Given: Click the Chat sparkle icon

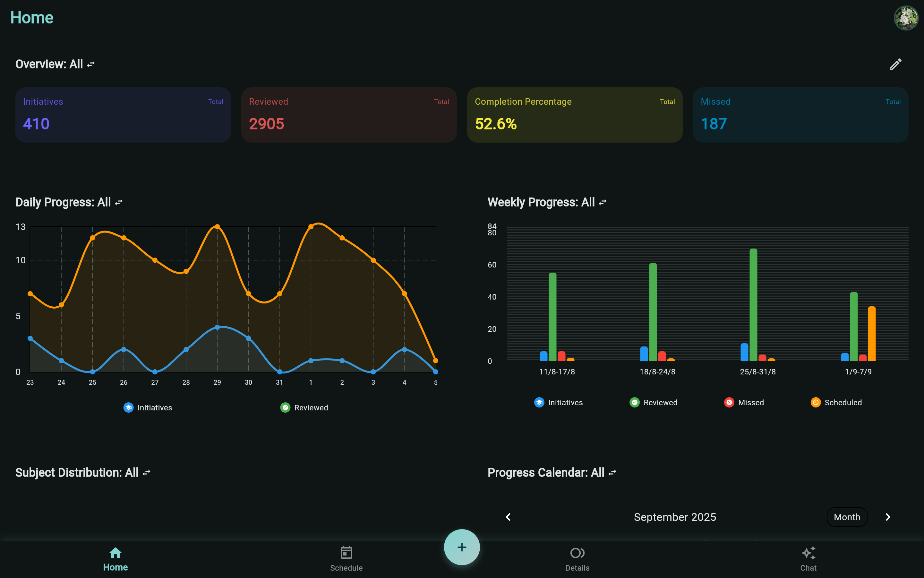Looking at the screenshot, I should coord(808,553).
